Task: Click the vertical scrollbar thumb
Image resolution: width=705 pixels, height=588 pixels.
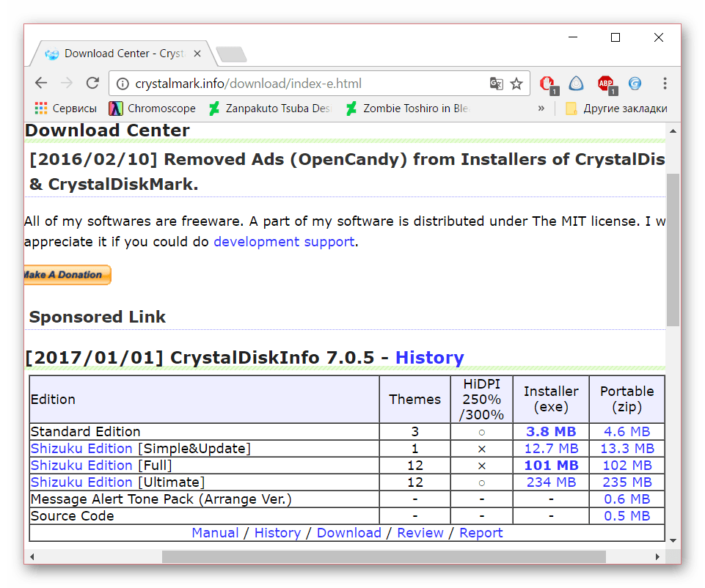Action: [673, 250]
